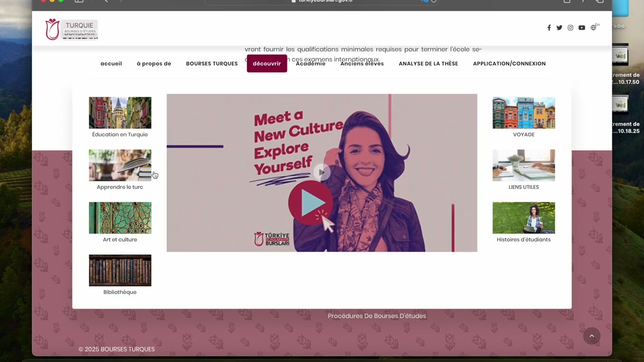Open the Twitter social icon
Viewport: 644px width, 362px height.
[x=559, y=28]
